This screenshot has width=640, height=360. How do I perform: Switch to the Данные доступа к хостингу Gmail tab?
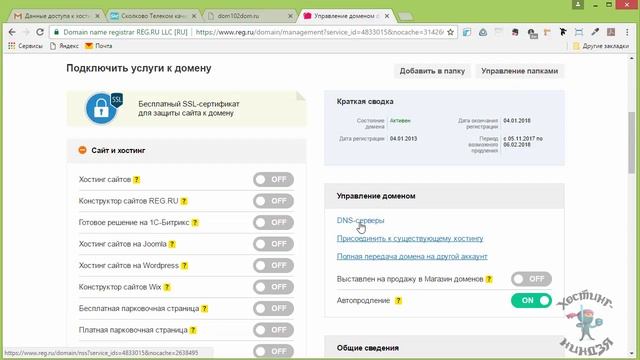click(57, 16)
